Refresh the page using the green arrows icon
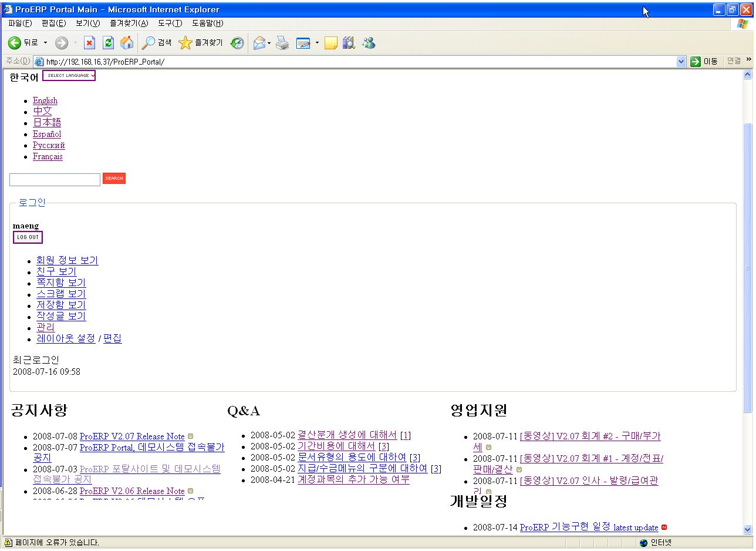The image size is (756, 551). tap(108, 43)
